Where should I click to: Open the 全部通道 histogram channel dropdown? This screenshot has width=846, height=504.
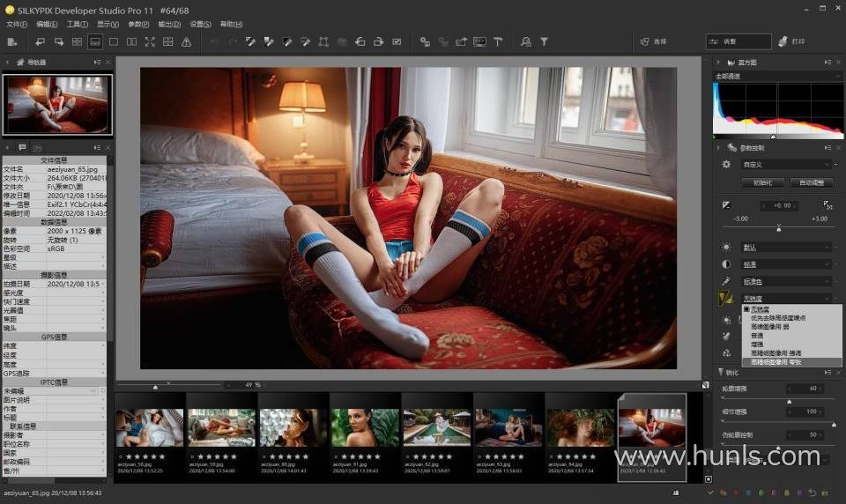pyautogui.click(x=775, y=76)
